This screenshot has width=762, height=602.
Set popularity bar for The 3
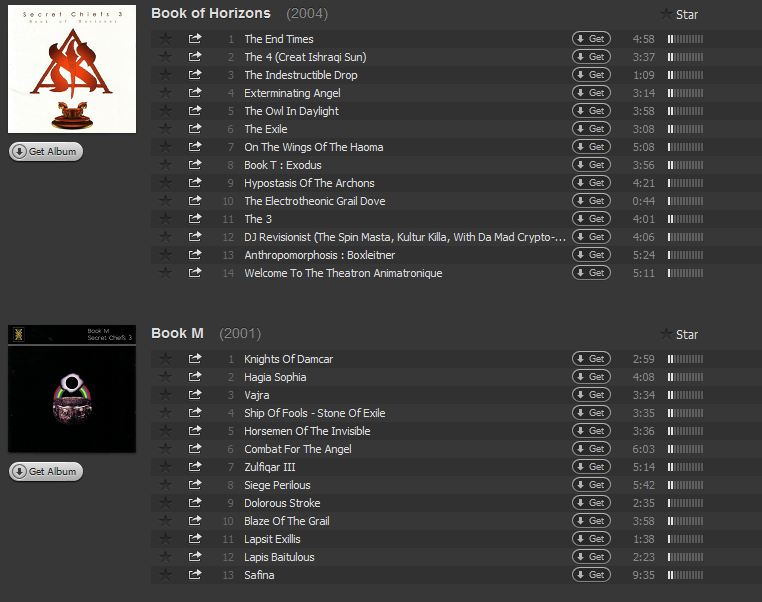686,219
